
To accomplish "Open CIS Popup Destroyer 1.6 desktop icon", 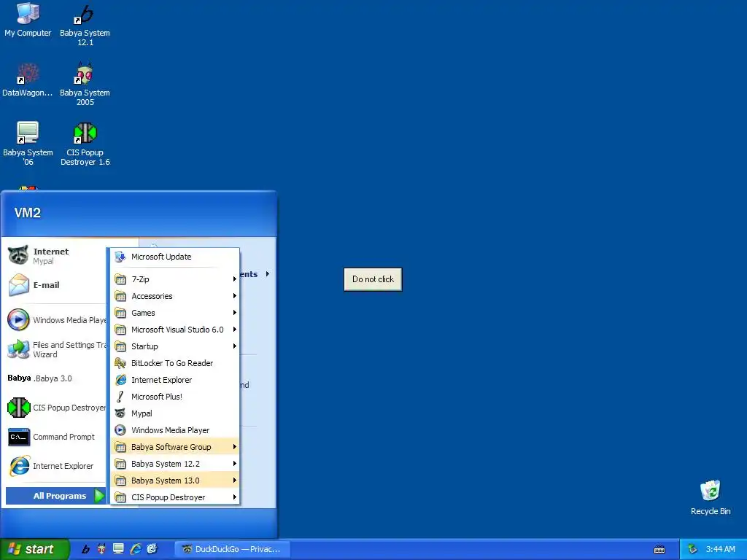I will tap(85, 144).
